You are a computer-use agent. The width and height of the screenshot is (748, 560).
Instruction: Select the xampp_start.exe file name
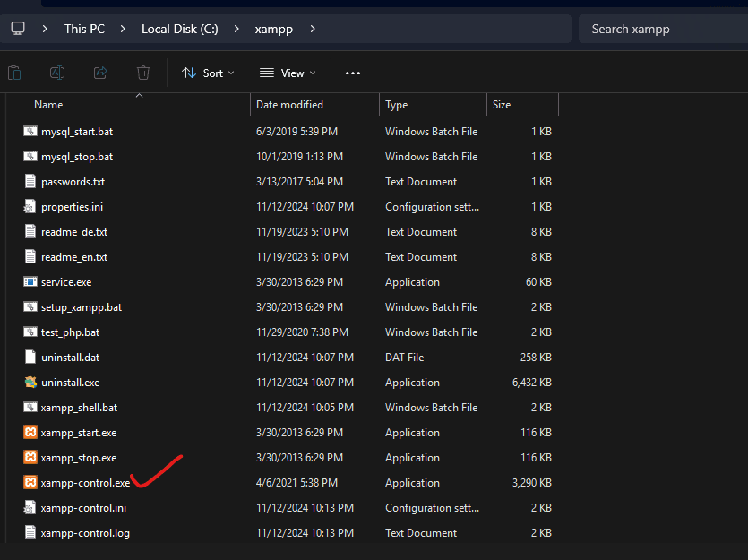tap(79, 433)
